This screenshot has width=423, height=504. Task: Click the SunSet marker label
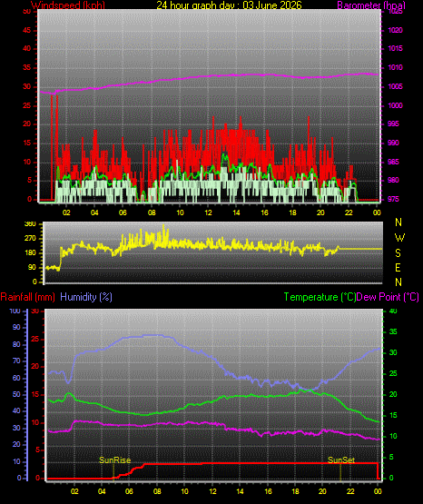341,460
